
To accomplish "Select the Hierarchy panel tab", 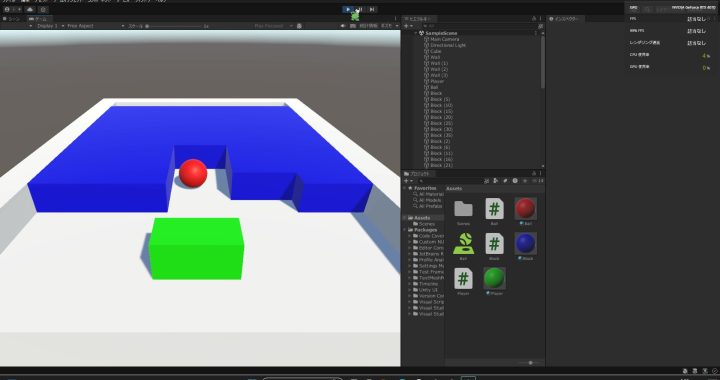I will (418, 19).
